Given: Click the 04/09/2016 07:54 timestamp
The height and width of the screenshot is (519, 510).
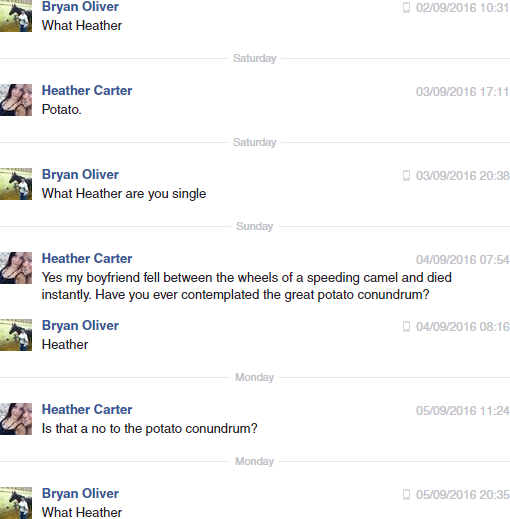Looking at the screenshot, I should (462, 260).
